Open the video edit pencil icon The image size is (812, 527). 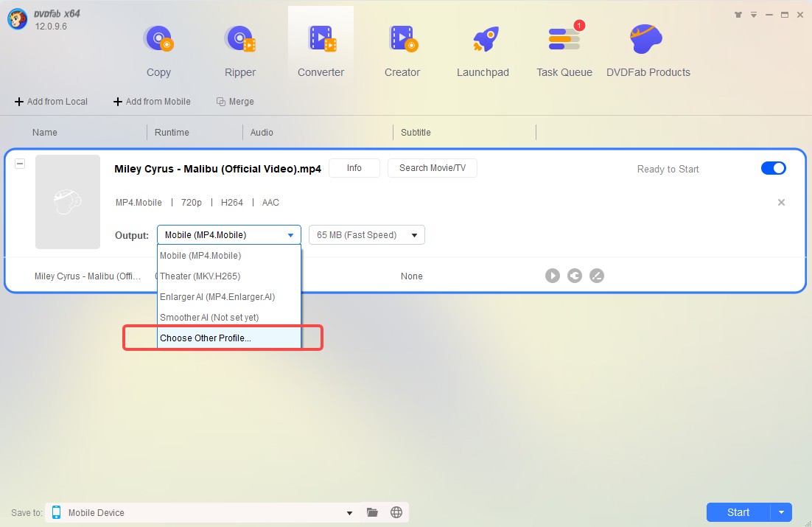coord(597,276)
